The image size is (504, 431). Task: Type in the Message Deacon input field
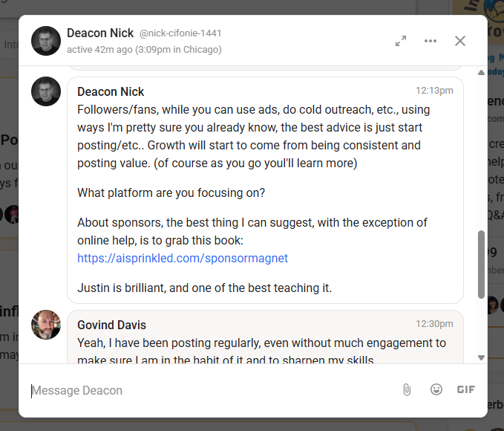click(208, 390)
